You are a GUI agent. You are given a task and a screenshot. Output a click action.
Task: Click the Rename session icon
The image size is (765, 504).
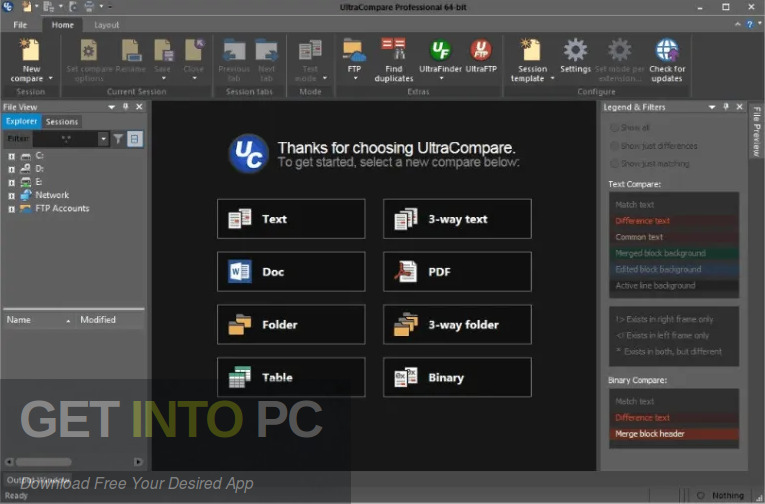(131, 50)
